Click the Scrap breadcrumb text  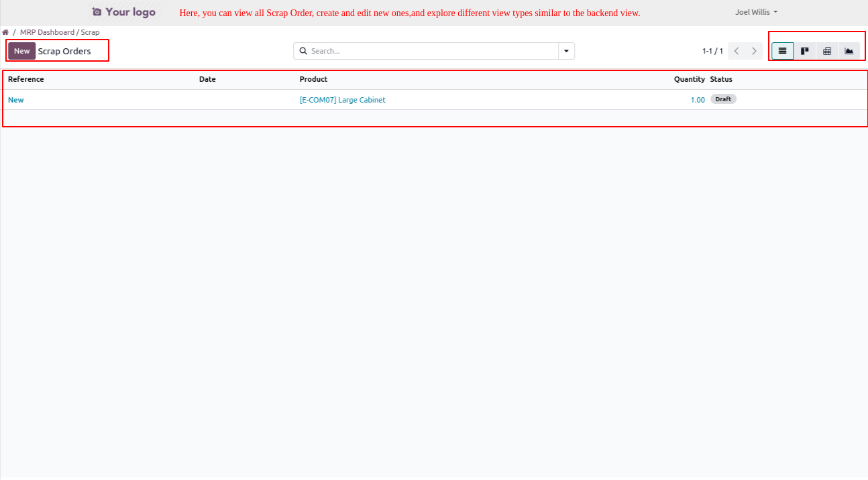point(90,32)
